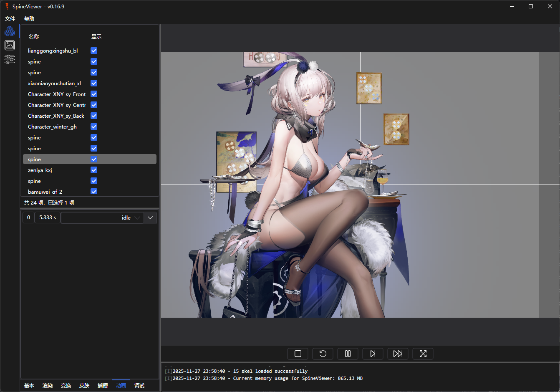Click the bamuwei list entry name
This screenshot has width=560, height=392.
tap(45, 192)
